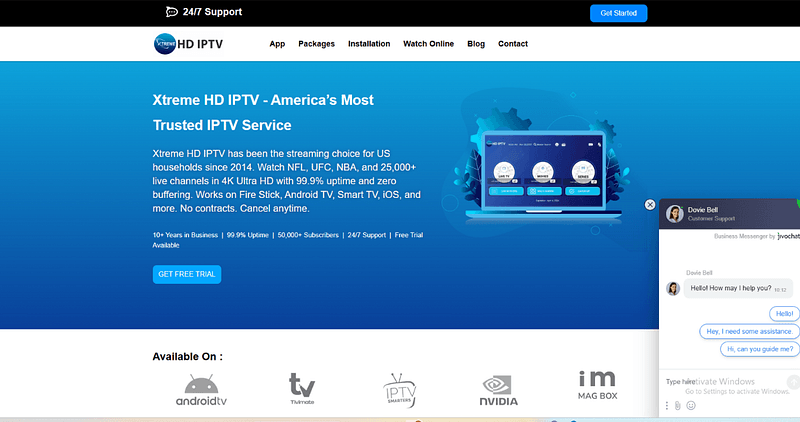
Task: Click the jivochat link in chat
Action: pyautogui.click(x=789, y=236)
